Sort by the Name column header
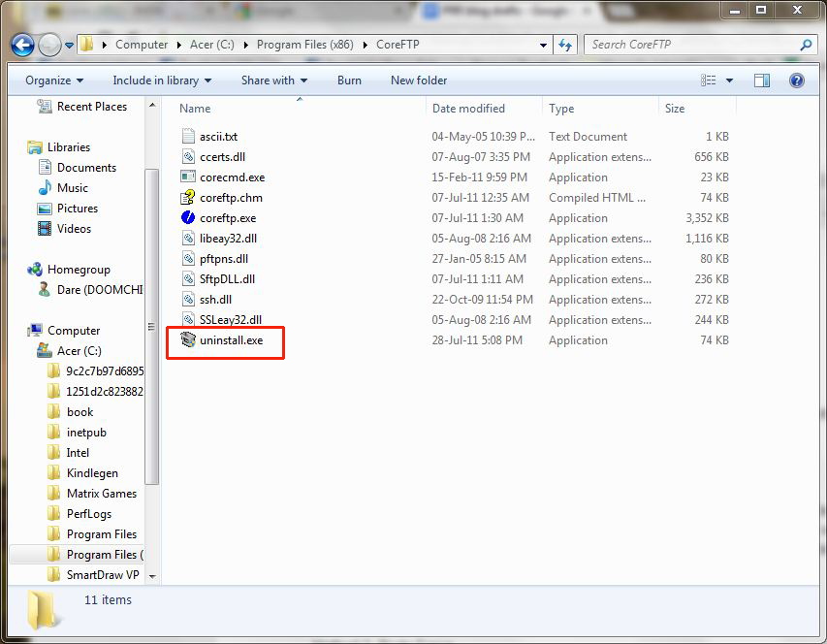 pos(195,109)
